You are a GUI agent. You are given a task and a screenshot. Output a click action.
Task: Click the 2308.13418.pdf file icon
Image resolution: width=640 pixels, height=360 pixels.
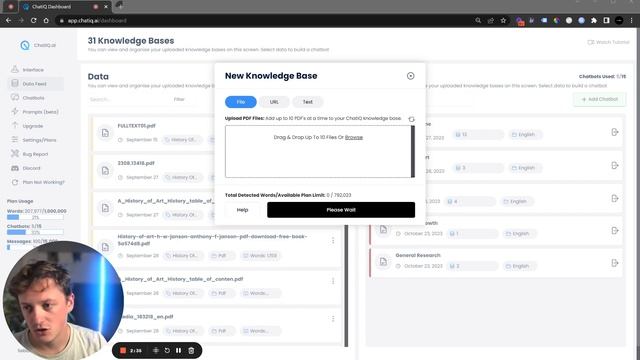click(x=105, y=171)
